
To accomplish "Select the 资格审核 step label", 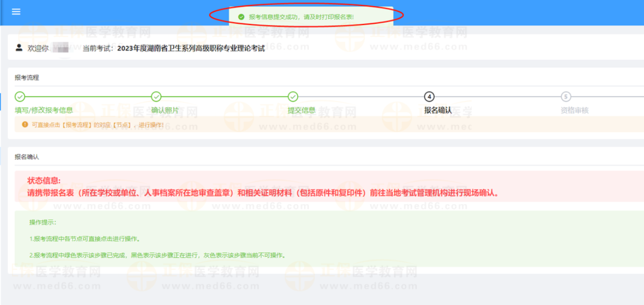I will pyautogui.click(x=575, y=110).
